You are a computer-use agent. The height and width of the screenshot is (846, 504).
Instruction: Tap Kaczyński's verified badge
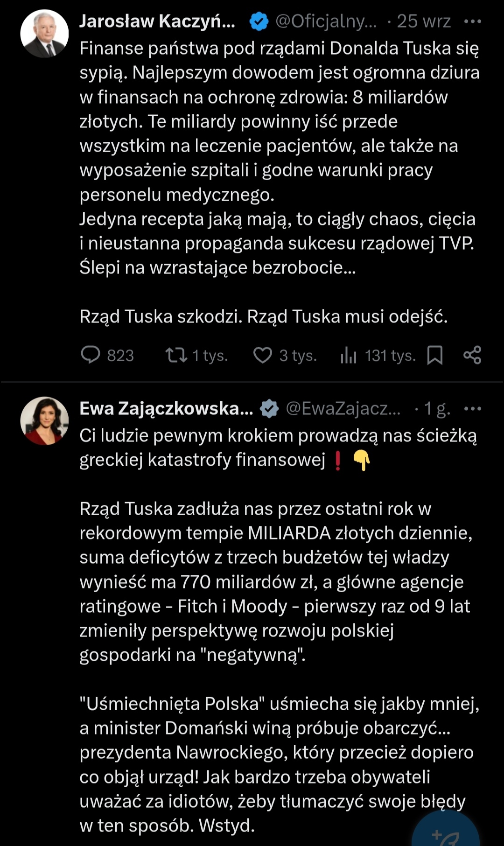pos(259,21)
